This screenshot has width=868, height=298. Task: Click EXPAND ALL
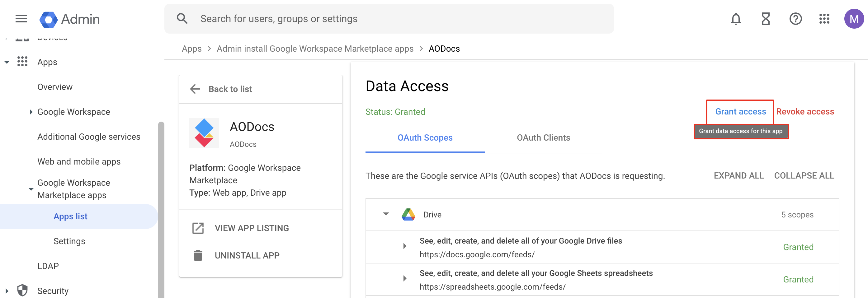(738, 176)
